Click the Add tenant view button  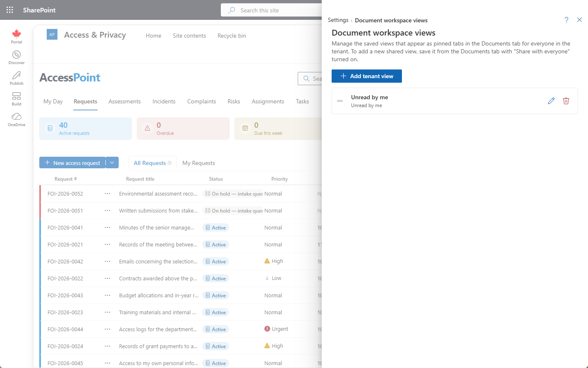pyautogui.click(x=367, y=76)
